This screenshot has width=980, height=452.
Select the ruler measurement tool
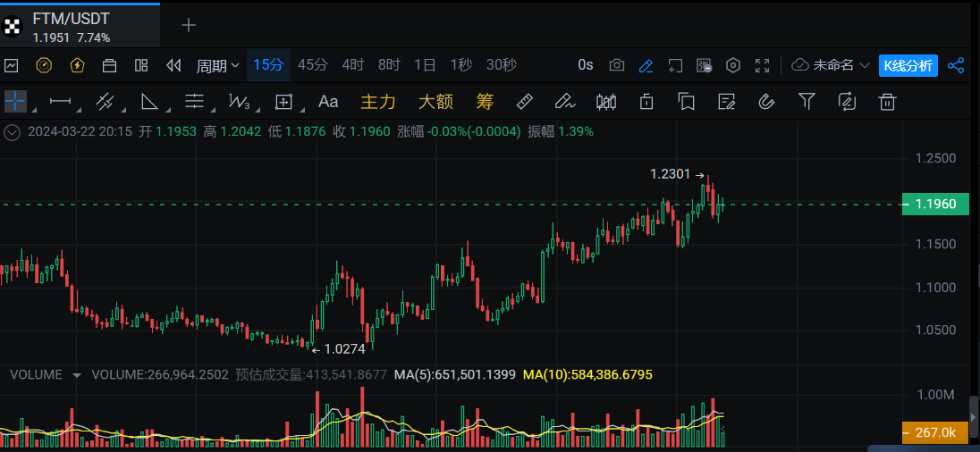pos(525,102)
